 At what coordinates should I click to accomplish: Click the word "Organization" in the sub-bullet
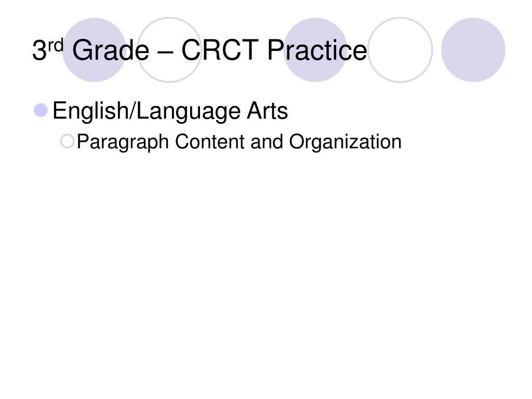pyautogui.click(x=345, y=142)
